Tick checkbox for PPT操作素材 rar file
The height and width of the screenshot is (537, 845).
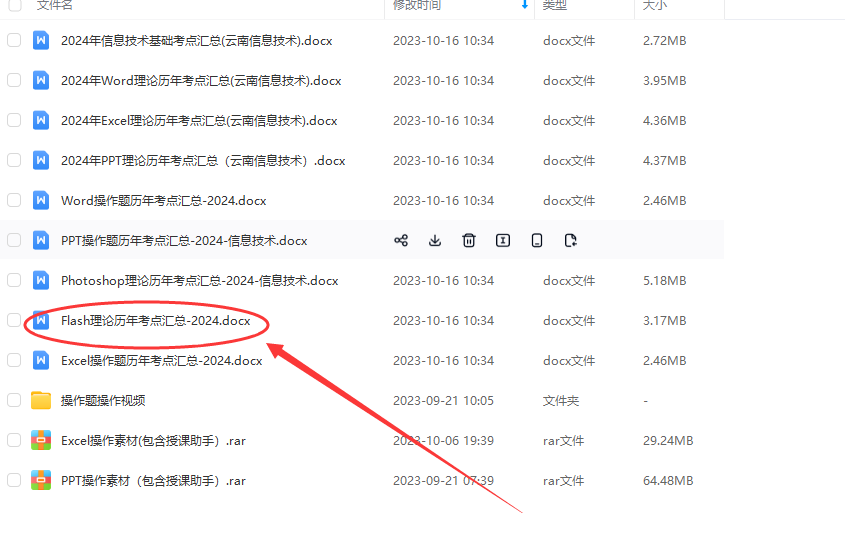pos(14,480)
